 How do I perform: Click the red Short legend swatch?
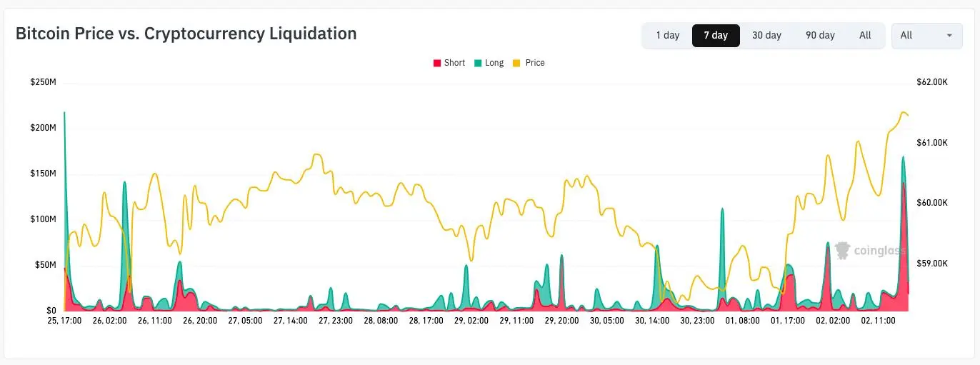pyautogui.click(x=437, y=63)
